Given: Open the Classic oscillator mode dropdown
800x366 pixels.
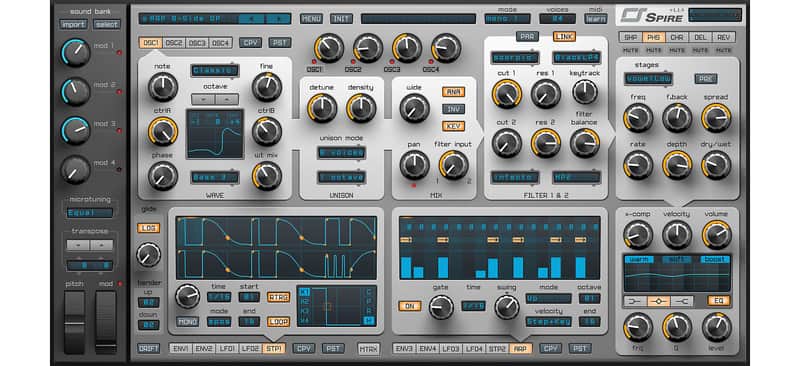Looking at the screenshot, I should click(x=215, y=70).
